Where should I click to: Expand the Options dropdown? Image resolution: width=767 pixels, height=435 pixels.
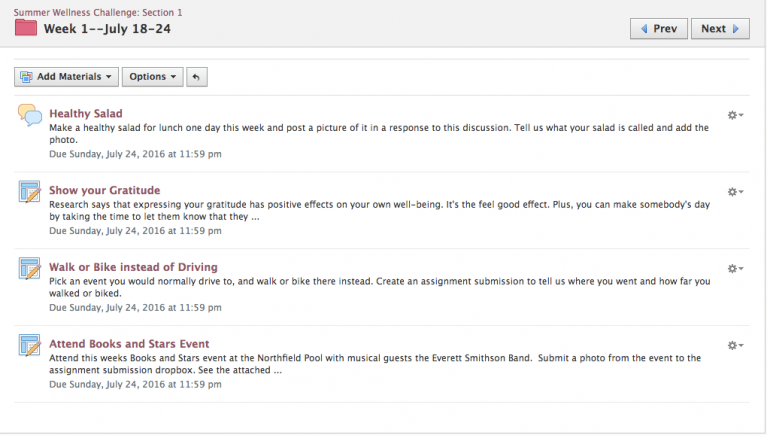click(x=153, y=77)
